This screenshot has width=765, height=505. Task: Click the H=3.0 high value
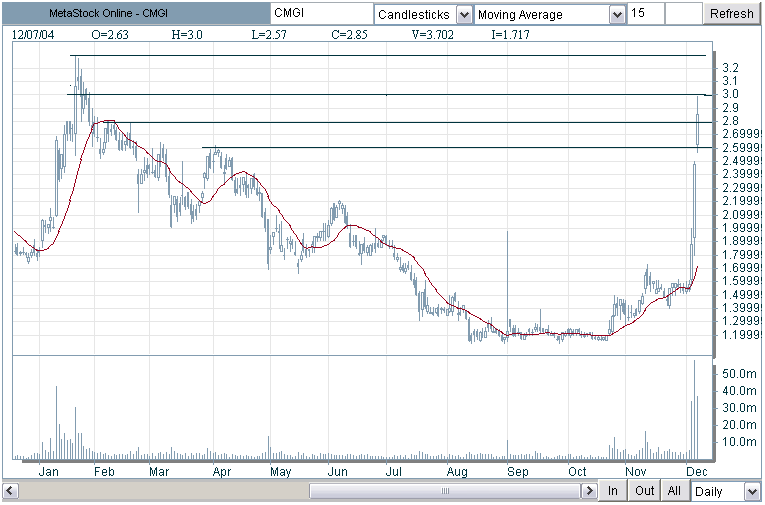click(187, 35)
